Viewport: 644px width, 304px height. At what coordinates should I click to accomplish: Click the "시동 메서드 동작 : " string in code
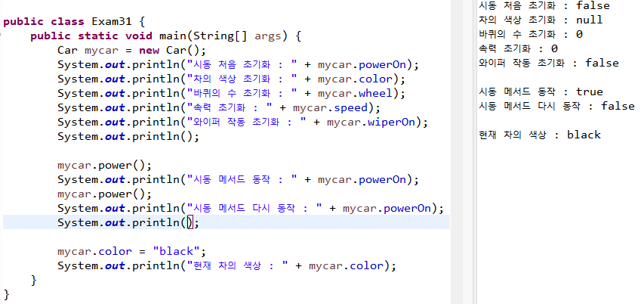tap(242, 179)
